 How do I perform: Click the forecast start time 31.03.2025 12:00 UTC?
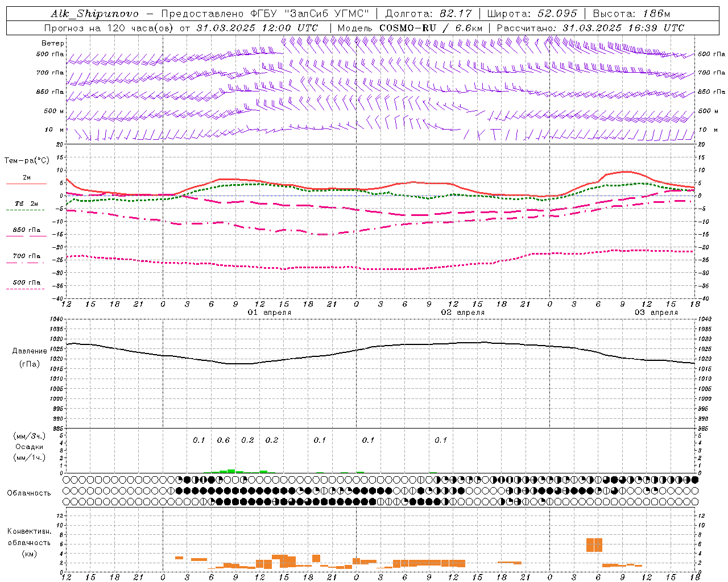[x=257, y=28]
